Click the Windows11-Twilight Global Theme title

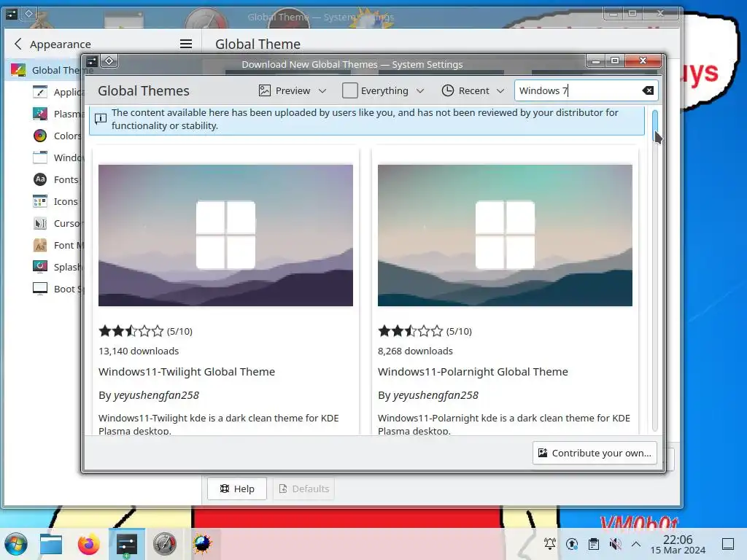pyautogui.click(x=187, y=371)
